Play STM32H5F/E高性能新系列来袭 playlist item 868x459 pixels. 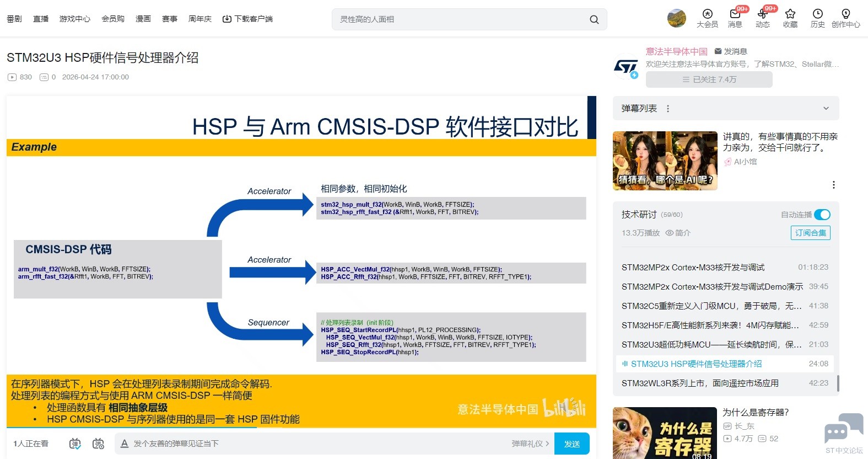725,325
